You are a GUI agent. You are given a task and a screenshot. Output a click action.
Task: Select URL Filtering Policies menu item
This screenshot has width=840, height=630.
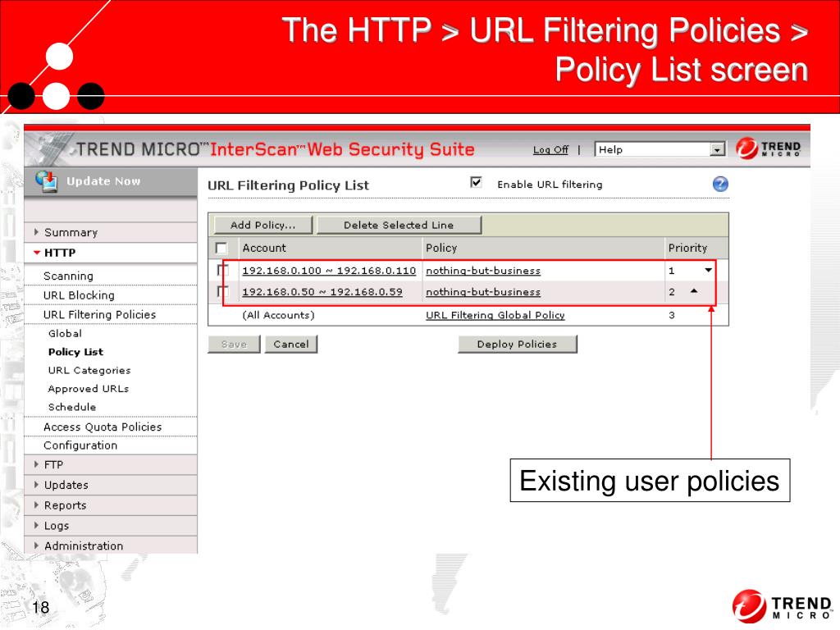pos(99,314)
